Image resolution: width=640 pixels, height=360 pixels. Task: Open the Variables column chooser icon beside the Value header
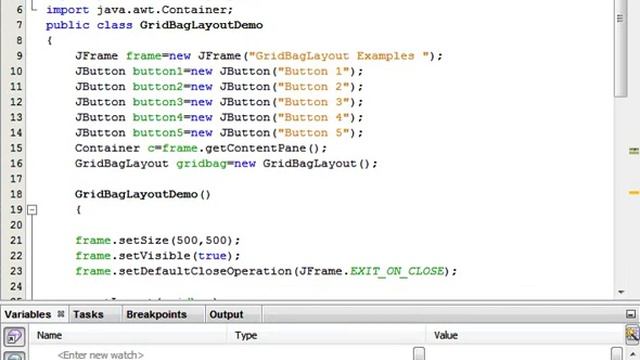(632, 334)
